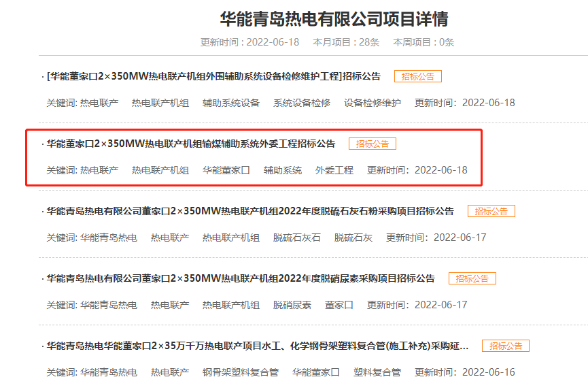The image size is (588, 392).
Task: Select the 外委工程 keyword tag
Action: (x=334, y=170)
